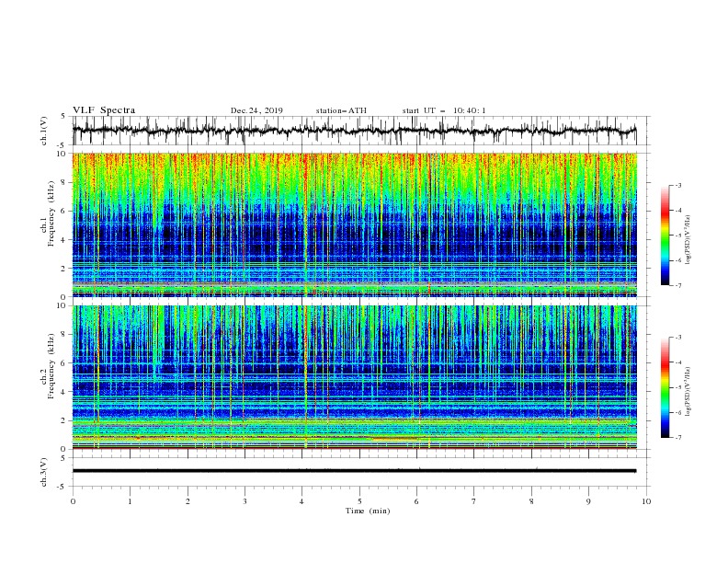728x563 pixels.
Task: Click the "VLF Spectra" plot title
Action: pyautogui.click(x=104, y=110)
